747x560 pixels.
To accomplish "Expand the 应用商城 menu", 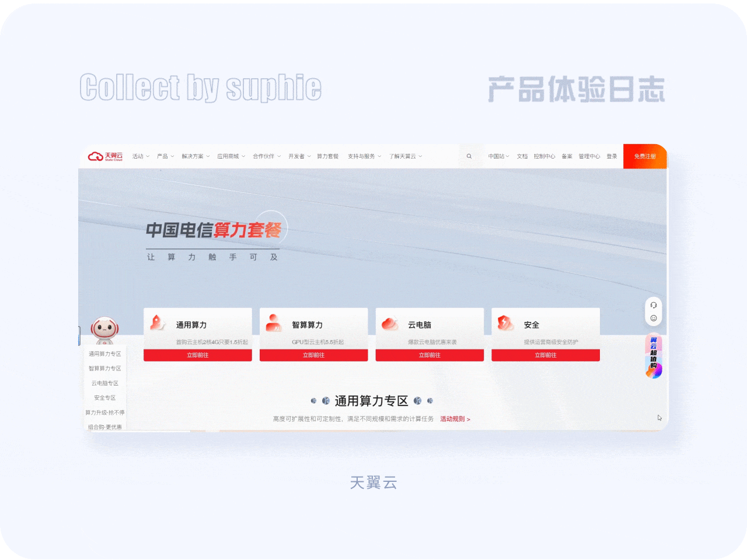I will 231,156.
